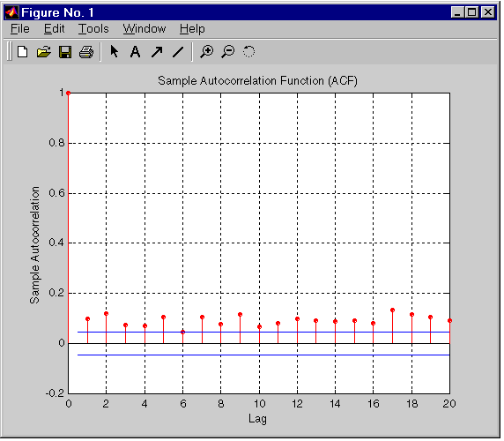Click the Lag x-axis label

(x=257, y=419)
